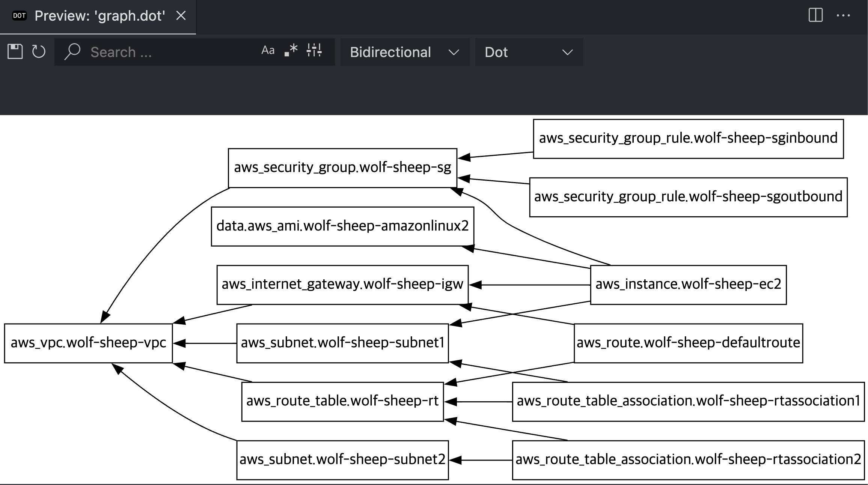Toggle the regex search option
The width and height of the screenshot is (868, 485).
coord(291,50)
